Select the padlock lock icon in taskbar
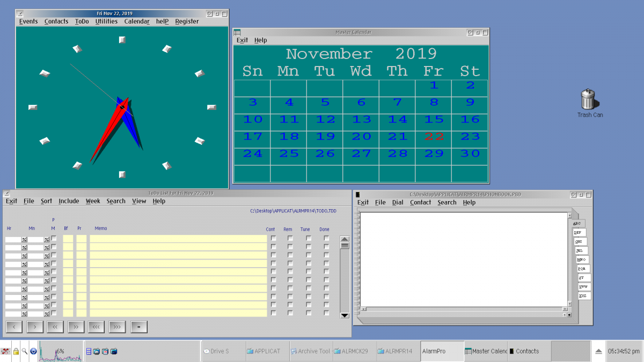The height and width of the screenshot is (362, 644). (16, 351)
